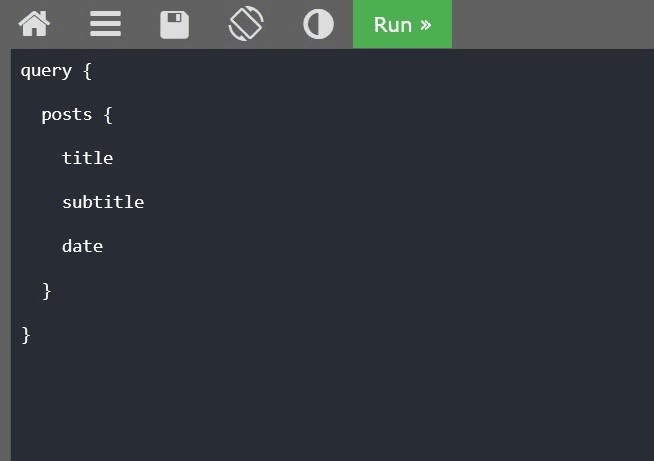Click empty editor area below the code
The image size is (654, 461).
(330, 400)
